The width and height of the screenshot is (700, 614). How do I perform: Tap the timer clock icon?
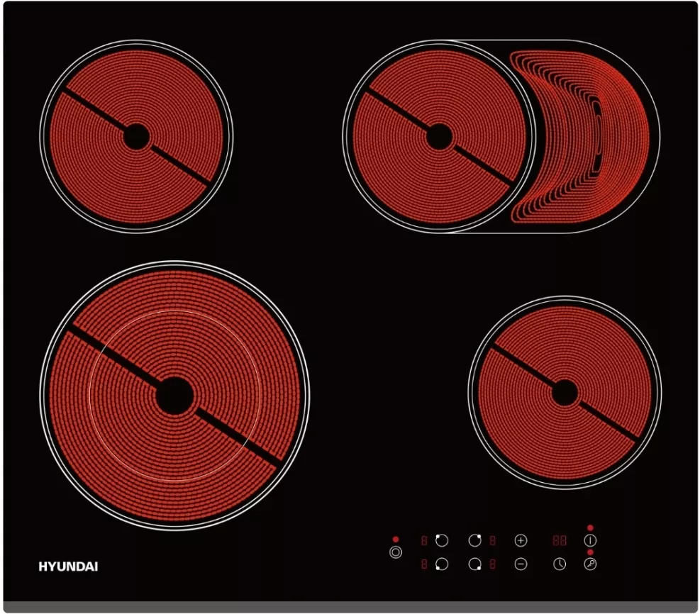coord(560,564)
